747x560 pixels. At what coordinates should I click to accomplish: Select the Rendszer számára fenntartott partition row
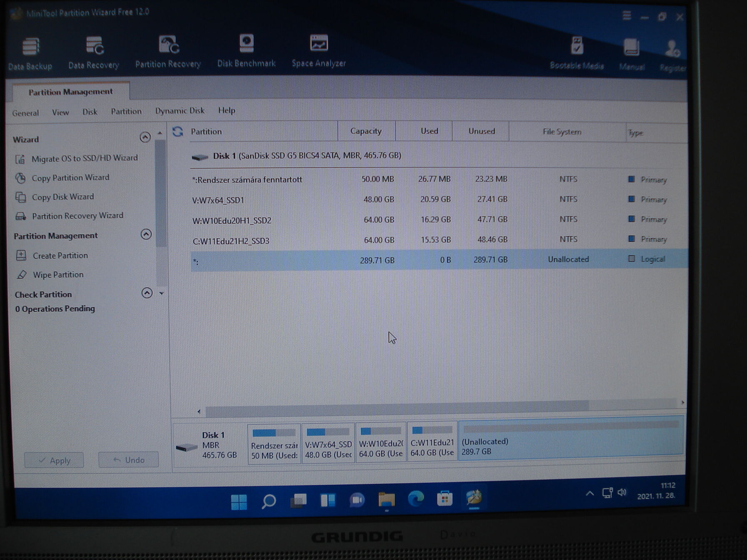[438, 179]
